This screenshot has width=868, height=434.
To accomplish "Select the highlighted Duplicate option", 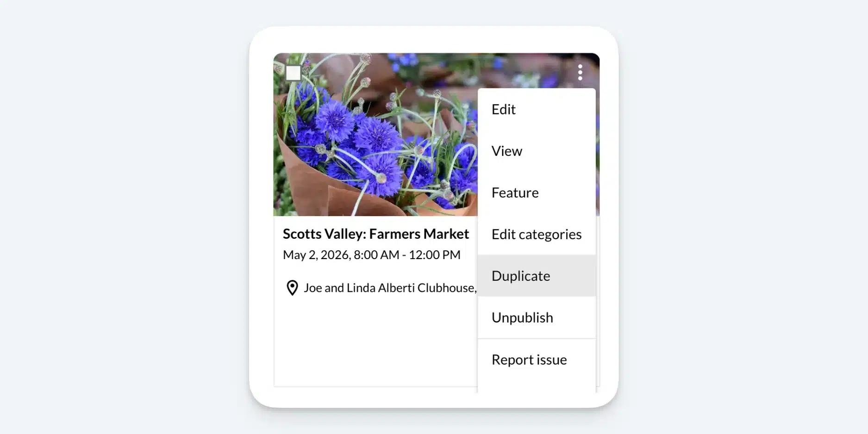I will [537, 276].
